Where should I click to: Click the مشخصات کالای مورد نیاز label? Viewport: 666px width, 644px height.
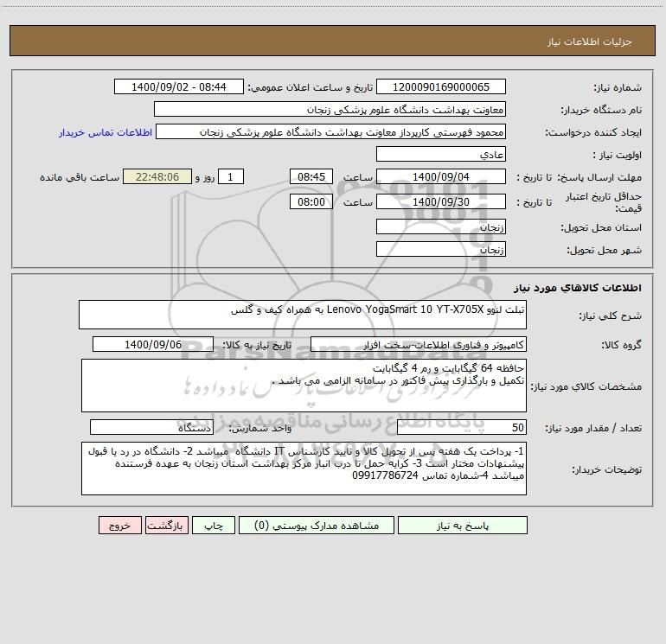586,386
